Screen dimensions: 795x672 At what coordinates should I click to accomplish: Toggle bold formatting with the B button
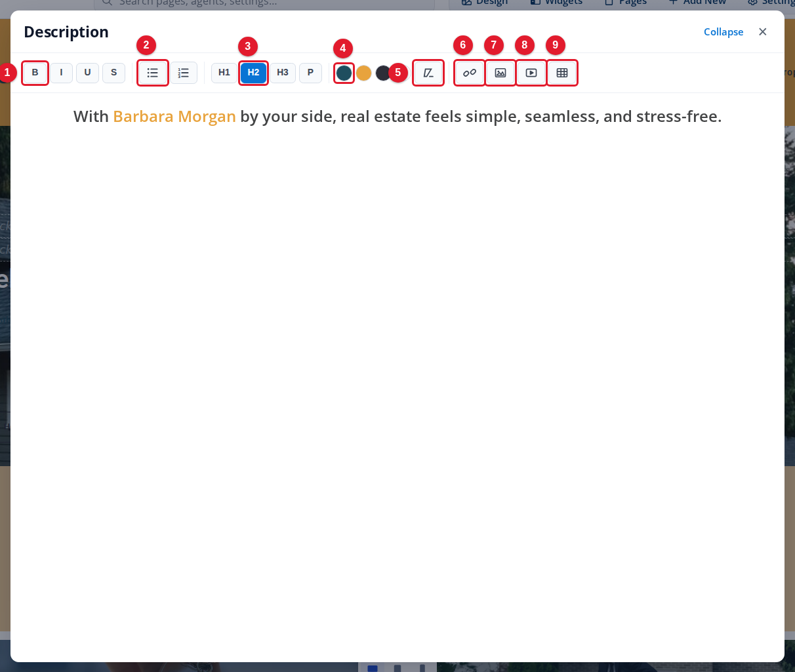pos(35,73)
